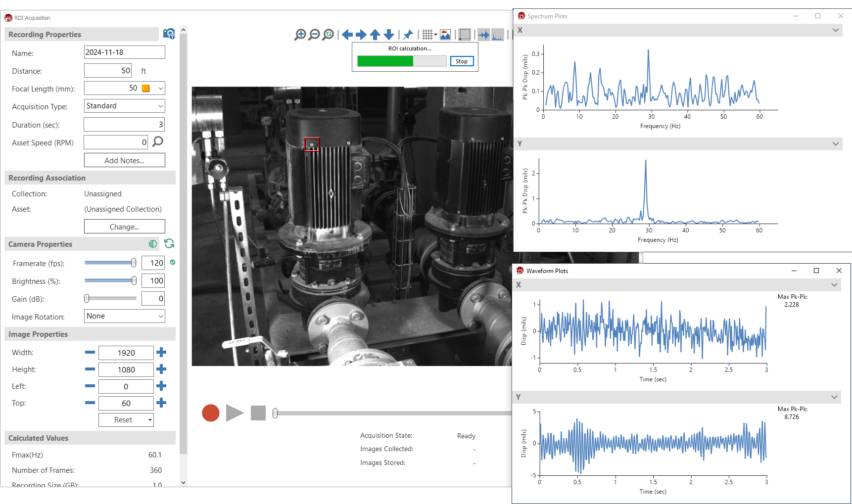
Task: Click the reset zoom magnifier icon
Action: coord(328,35)
